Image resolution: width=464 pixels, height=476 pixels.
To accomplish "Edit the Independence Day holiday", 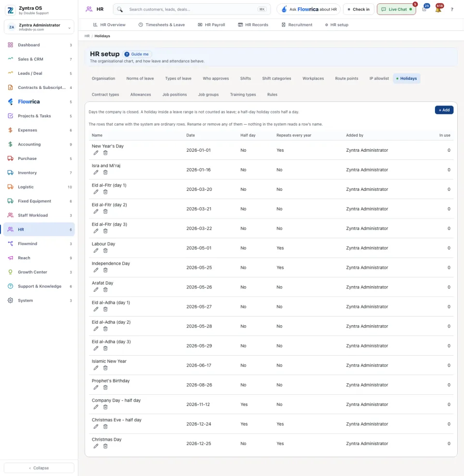I will click(x=96, y=270).
